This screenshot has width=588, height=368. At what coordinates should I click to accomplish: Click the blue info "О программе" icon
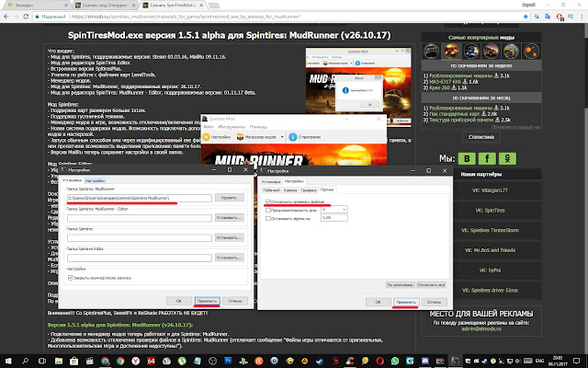click(x=293, y=137)
